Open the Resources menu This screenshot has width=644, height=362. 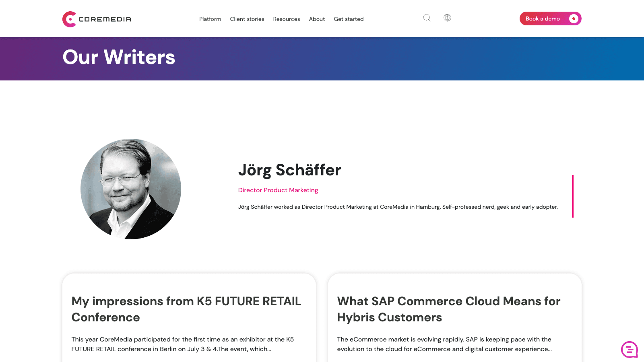(x=287, y=19)
